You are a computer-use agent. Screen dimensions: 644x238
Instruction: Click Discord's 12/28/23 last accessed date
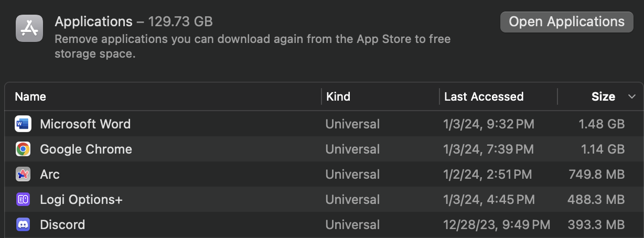[x=497, y=225]
